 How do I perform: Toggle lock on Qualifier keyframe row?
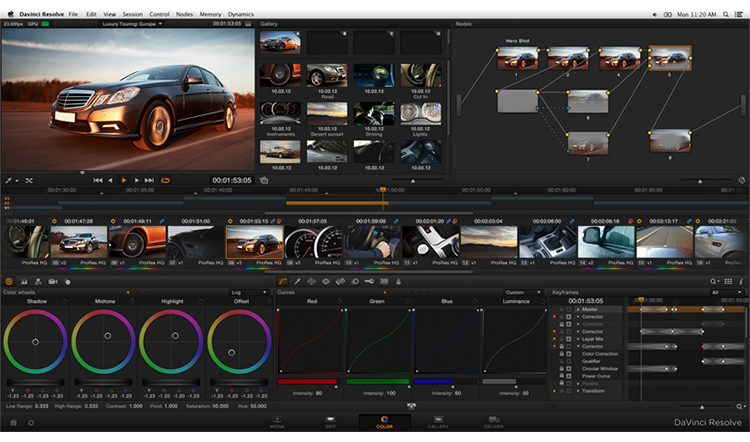tap(562, 361)
